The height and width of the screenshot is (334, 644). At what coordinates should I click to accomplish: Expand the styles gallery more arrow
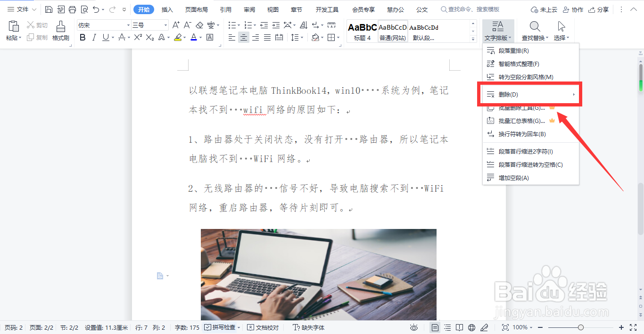pos(473,40)
